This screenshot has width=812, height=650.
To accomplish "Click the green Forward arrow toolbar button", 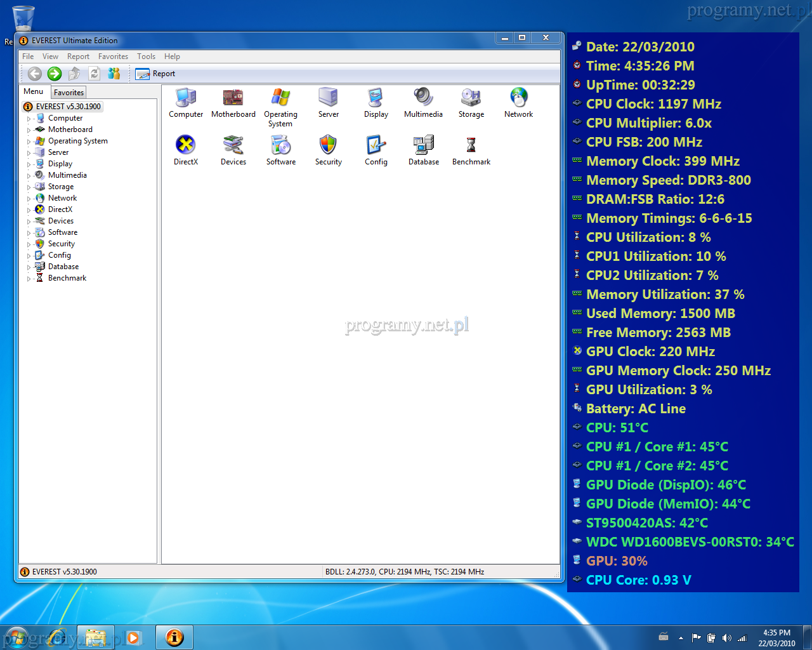I will pos(55,74).
